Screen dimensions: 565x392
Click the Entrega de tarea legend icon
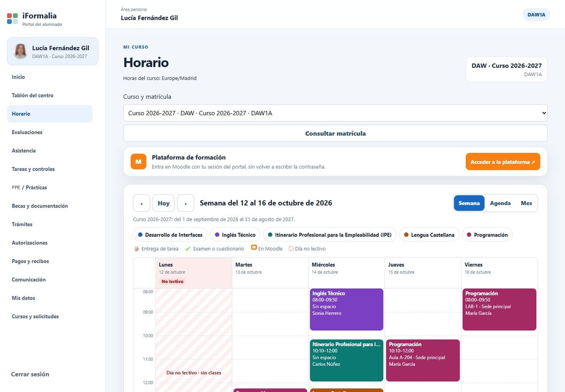coord(137,248)
